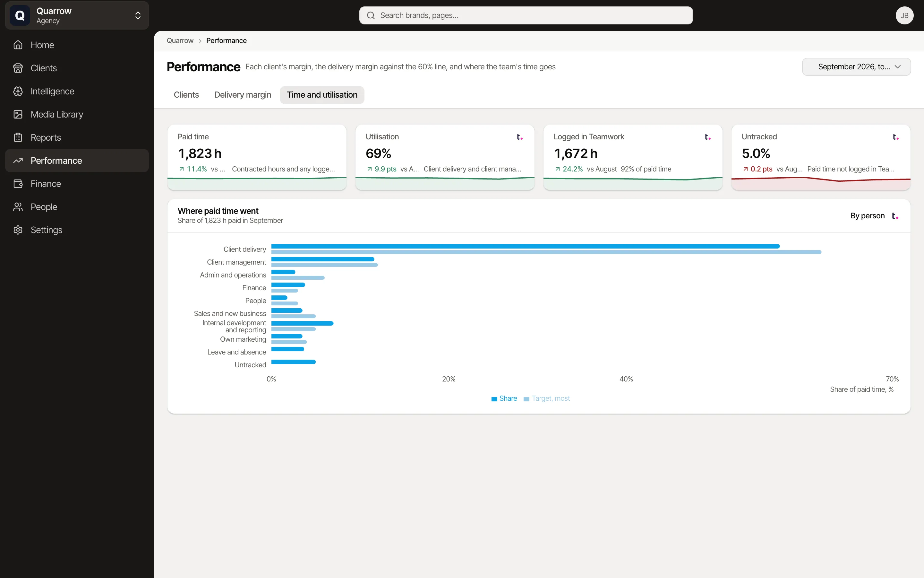Click the Finance wallet icon

point(18,184)
